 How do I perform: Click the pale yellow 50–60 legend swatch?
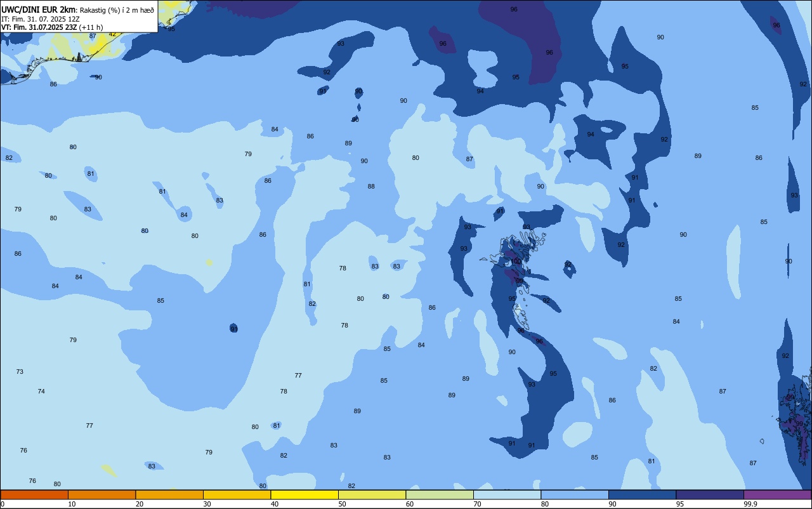372,494
